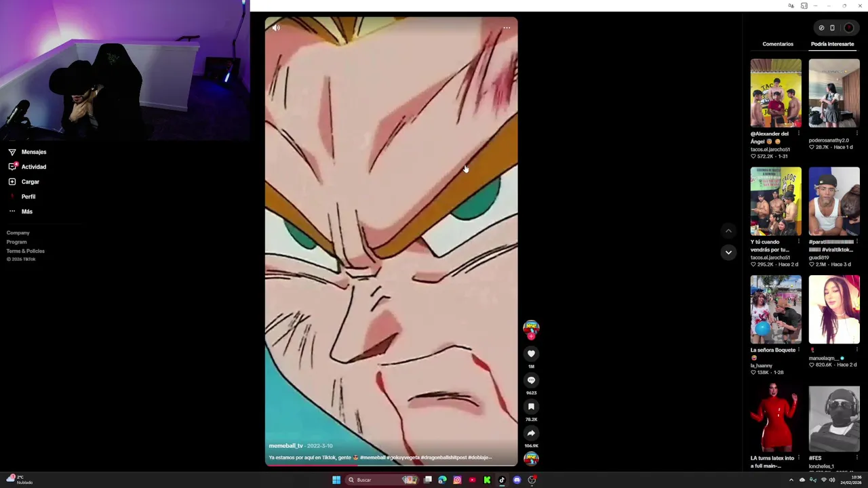This screenshot has height=488, width=868.
Task: Follow creator via the pink plus badge
Action: tap(531, 336)
